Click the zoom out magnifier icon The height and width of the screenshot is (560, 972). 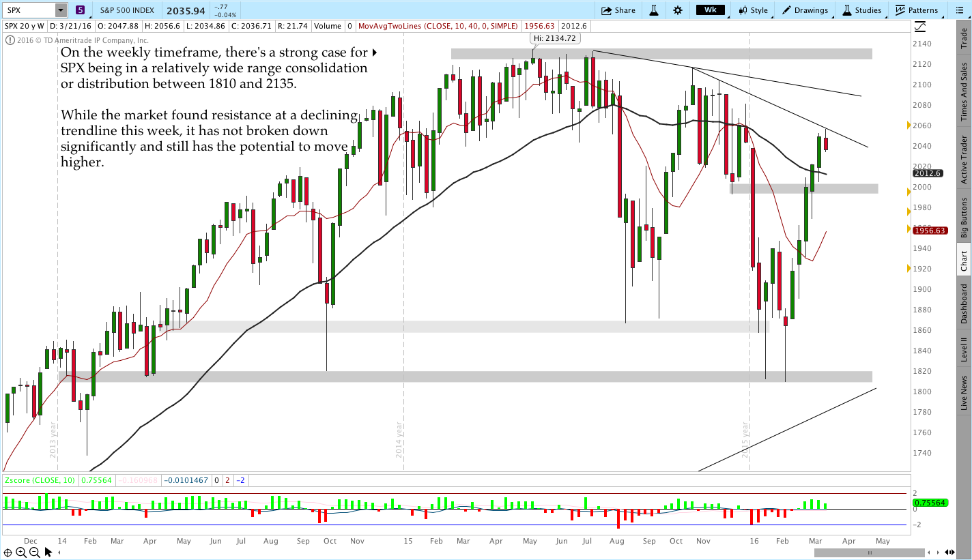(34, 552)
